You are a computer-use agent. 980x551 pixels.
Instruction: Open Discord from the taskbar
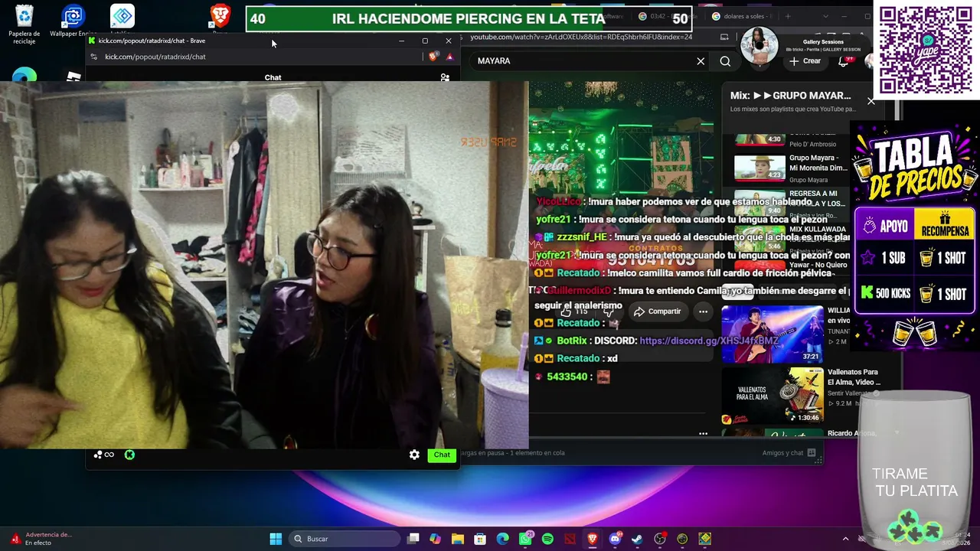point(615,539)
